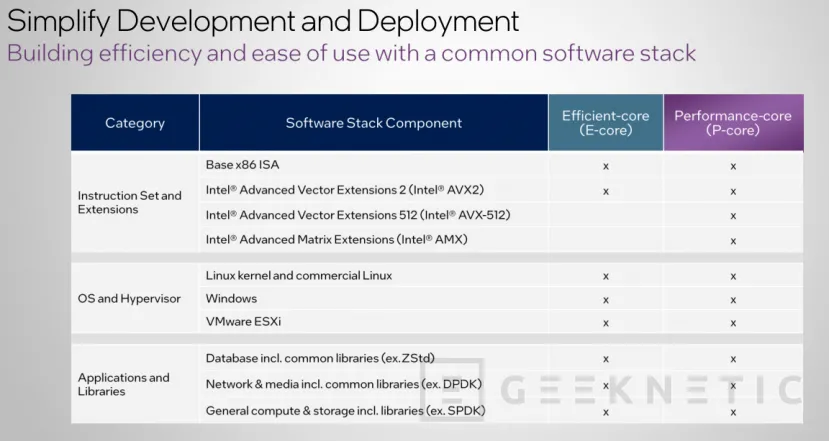The width and height of the screenshot is (829, 441).
Task: Select the Category column header
Action: [x=135, y=123]
